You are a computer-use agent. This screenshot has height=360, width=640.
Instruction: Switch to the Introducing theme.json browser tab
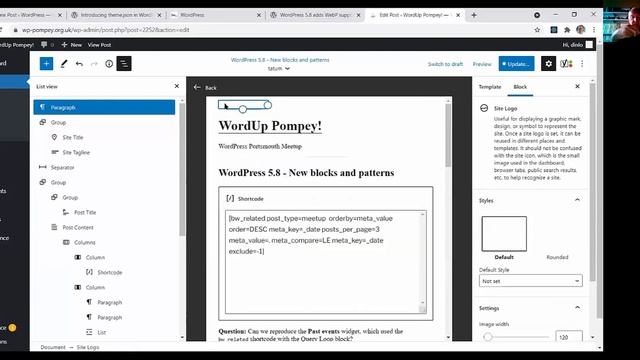pyautogui.click(x=116, y=15)
